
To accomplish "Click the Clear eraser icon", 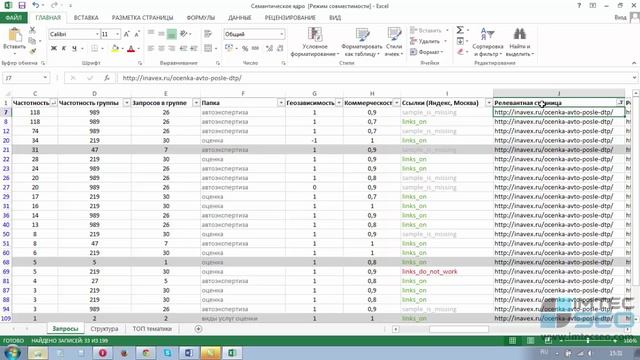I will (x=460, y=52).
